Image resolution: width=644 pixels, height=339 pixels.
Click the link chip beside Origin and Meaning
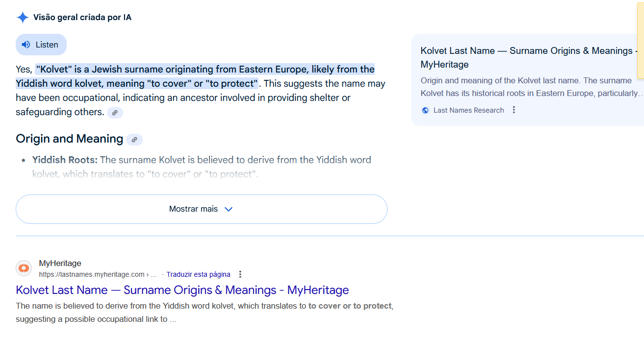(x=134, y=140)
